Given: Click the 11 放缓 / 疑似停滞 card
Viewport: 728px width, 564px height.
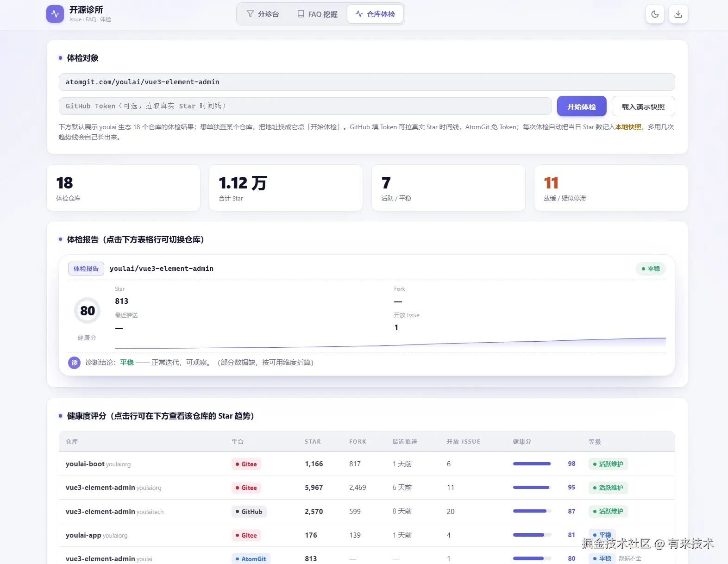Looking at the screenshot, I should pos(611,188).
